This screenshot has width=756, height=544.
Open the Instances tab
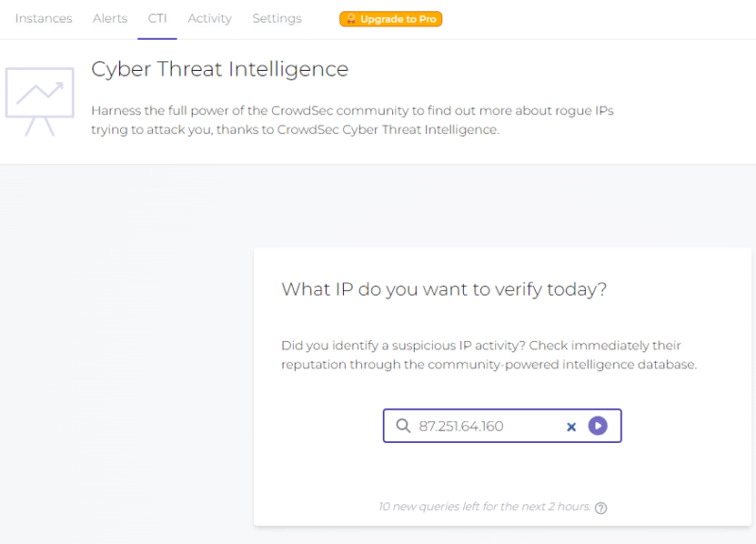pos(43,19)
